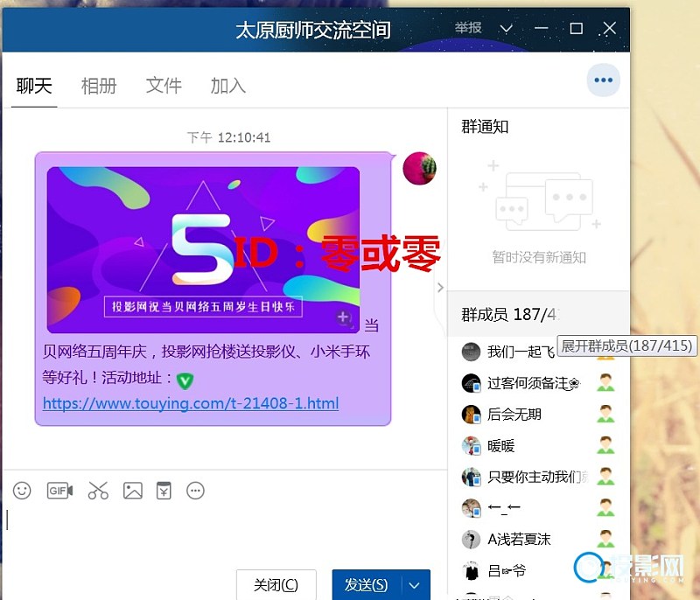Open the 文件 tab
The width and height of the screenshot is (700, 600).
pos(164,86)
